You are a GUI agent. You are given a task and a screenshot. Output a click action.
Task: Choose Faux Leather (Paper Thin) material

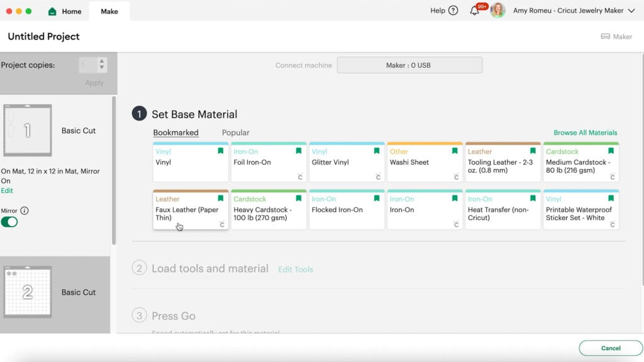tap(191, 210)
